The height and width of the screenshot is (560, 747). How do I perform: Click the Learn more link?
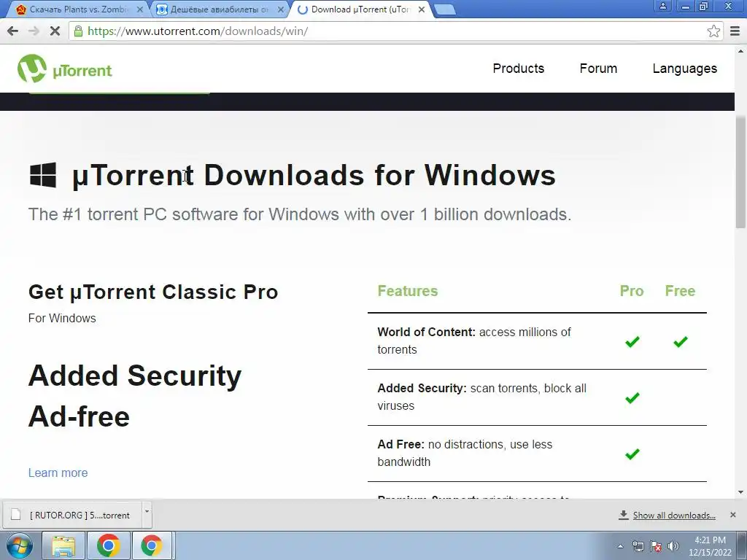point(58,472)
